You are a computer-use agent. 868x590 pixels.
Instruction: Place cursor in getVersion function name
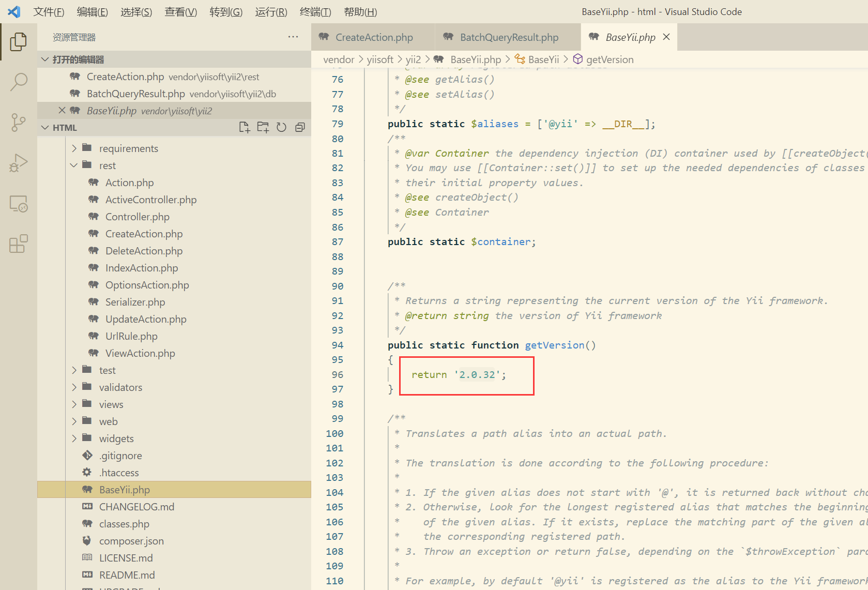click(554, 345)
